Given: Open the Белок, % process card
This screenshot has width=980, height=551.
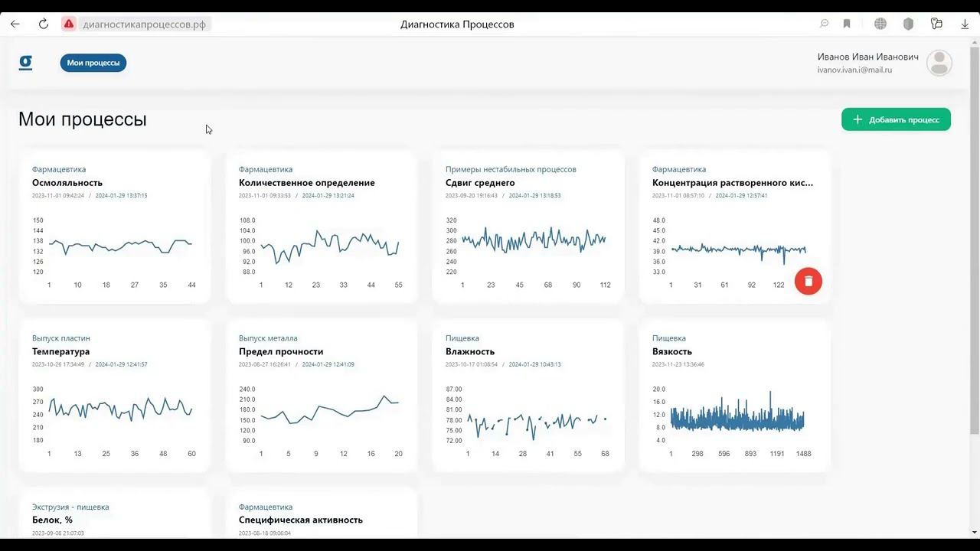Looking at the screenshot, I should [x=115, y=514].
